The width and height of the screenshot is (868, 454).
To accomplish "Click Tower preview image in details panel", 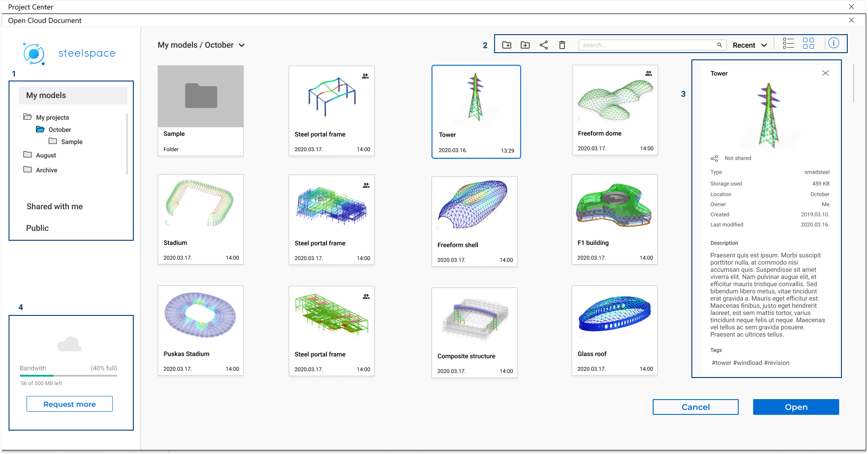I will [x=769, y=116].
